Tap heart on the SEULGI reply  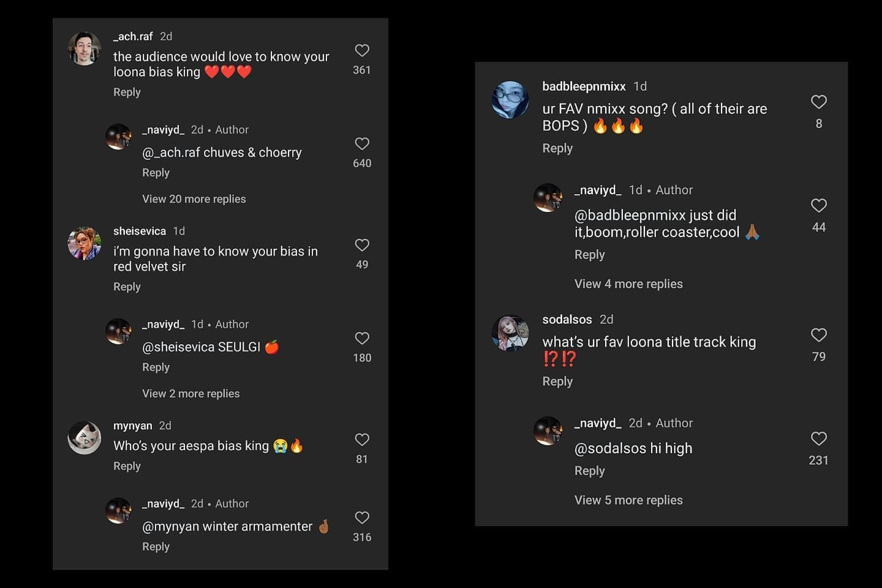click(362, 338)
